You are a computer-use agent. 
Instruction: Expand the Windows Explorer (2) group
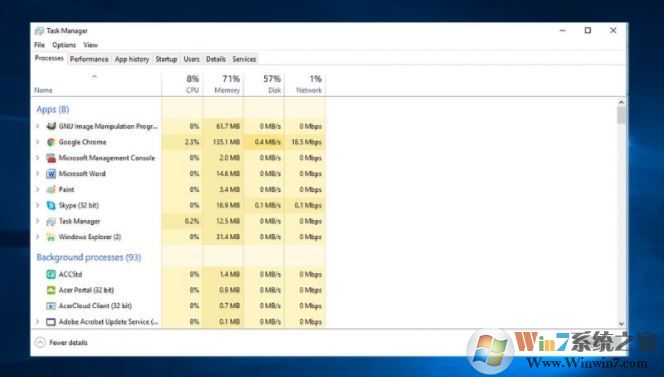coord(37,237)
